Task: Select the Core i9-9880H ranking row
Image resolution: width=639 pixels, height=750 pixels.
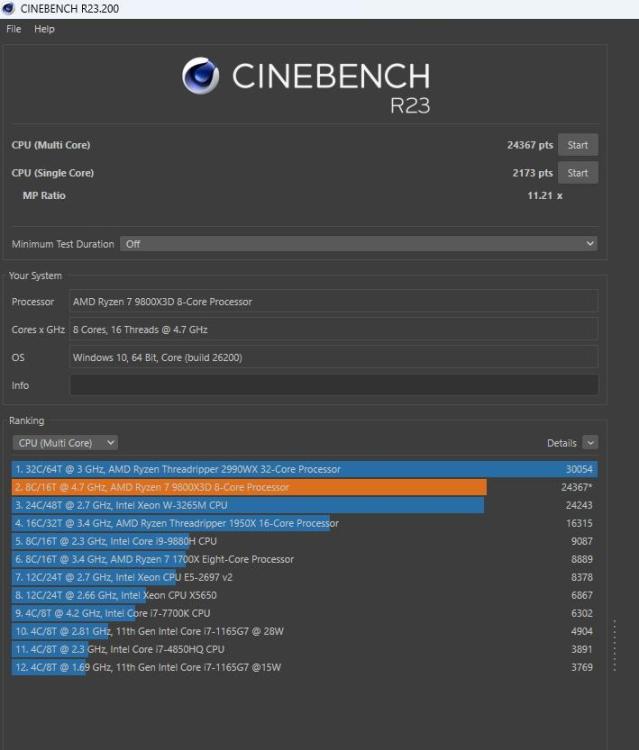Action: 305,541
